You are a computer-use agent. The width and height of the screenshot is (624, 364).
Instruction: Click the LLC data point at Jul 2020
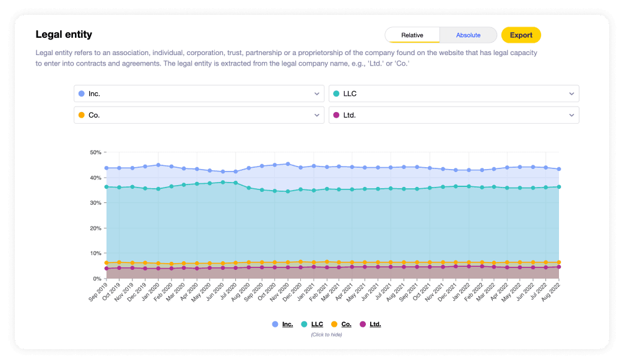pyautogui.click(x=236, y=183)
